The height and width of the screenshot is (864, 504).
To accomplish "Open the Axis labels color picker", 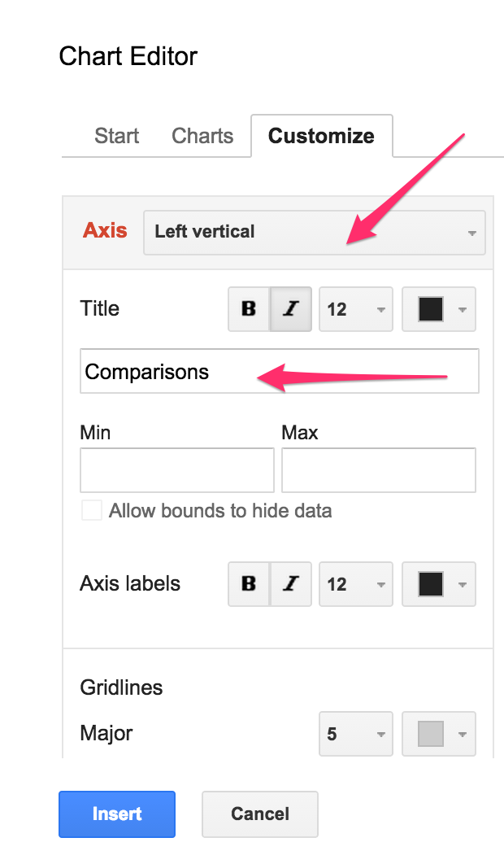I will [x=439, y=584].
